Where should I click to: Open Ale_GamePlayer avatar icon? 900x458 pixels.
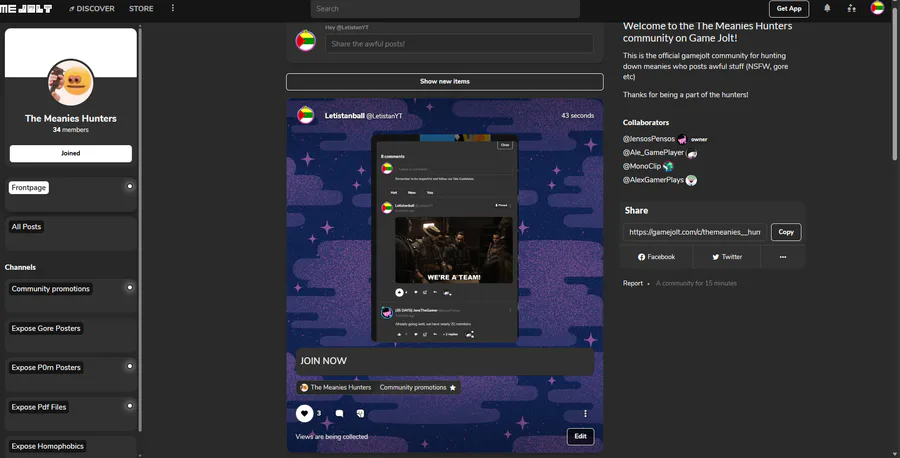click(692, 153)
